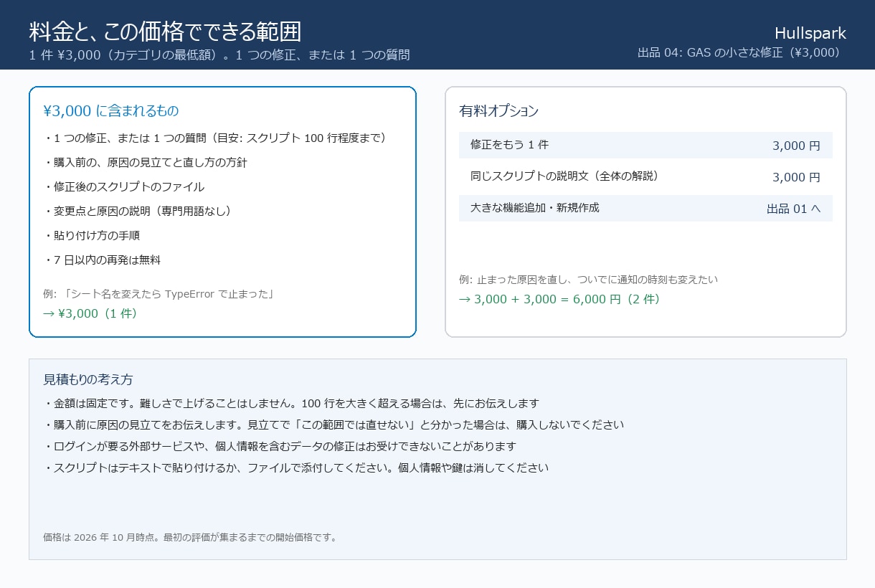
Task: Click the 3,000 円 price for 説明文 option
Action: [x=796, y=177]
